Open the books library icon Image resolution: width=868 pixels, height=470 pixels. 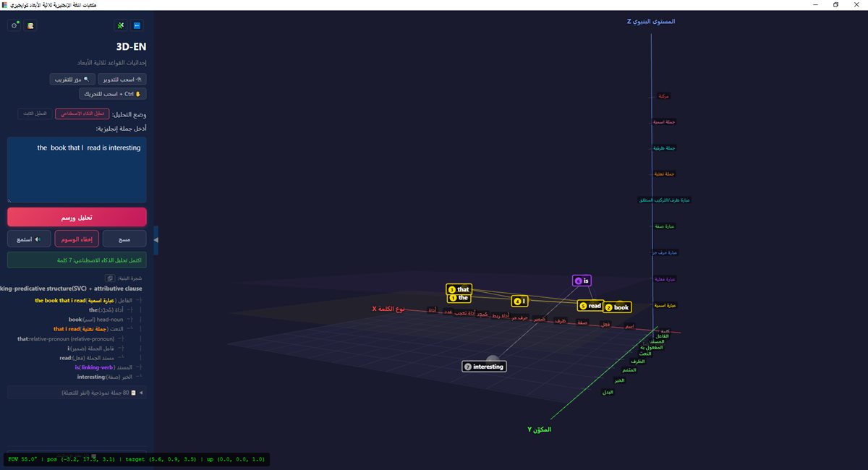(30, 25)
